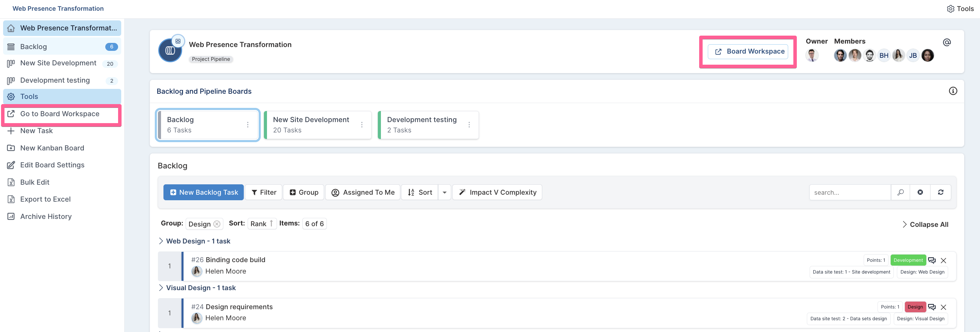Click Data site test: 1 - Site development

coord(851,272)
